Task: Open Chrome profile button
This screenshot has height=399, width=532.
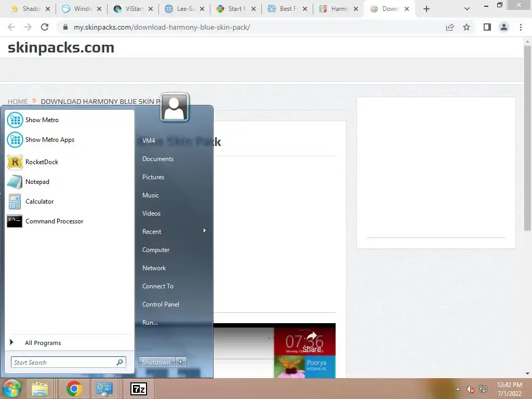Action: pyautogui.click(x=504, y=27)
